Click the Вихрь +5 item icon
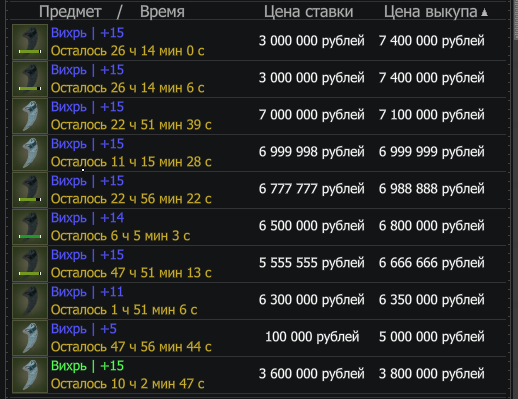The width and height of the screenshot is (518, 399). [x=30, y=338]
